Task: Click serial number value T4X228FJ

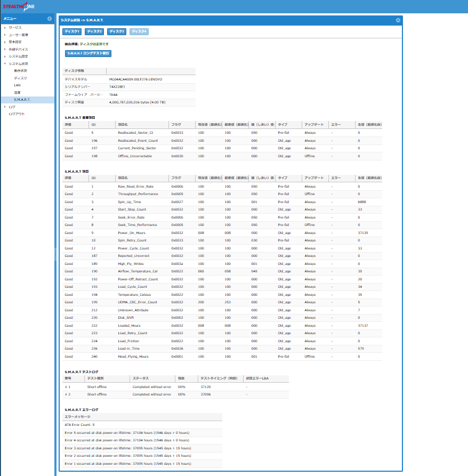Action: pos(117,87)
